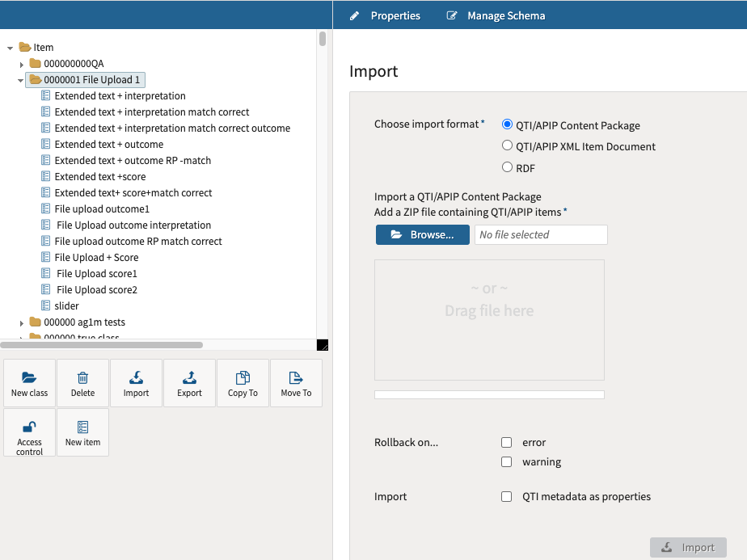The height and width of the screenshot is (560, 747).
Task: Click the New item icon
Action: [82, 426]
